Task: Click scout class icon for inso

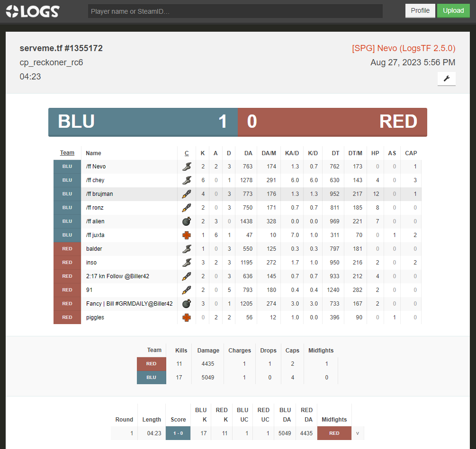Action: 187,263
